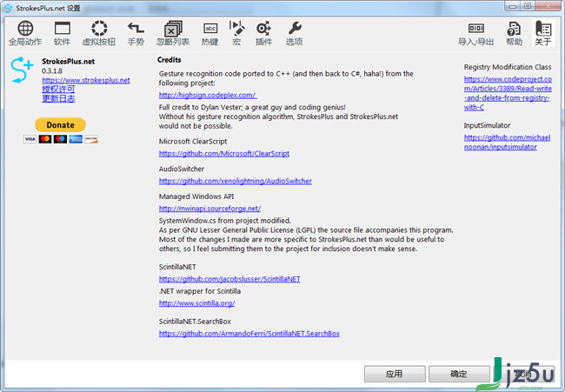
Task: Open the 选项 options section
Action: (295, 33)
